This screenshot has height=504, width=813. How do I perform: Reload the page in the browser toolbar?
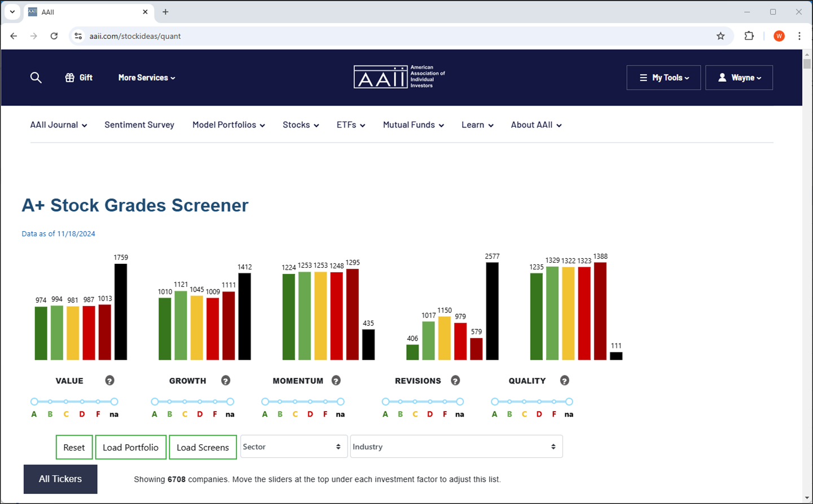54,36
